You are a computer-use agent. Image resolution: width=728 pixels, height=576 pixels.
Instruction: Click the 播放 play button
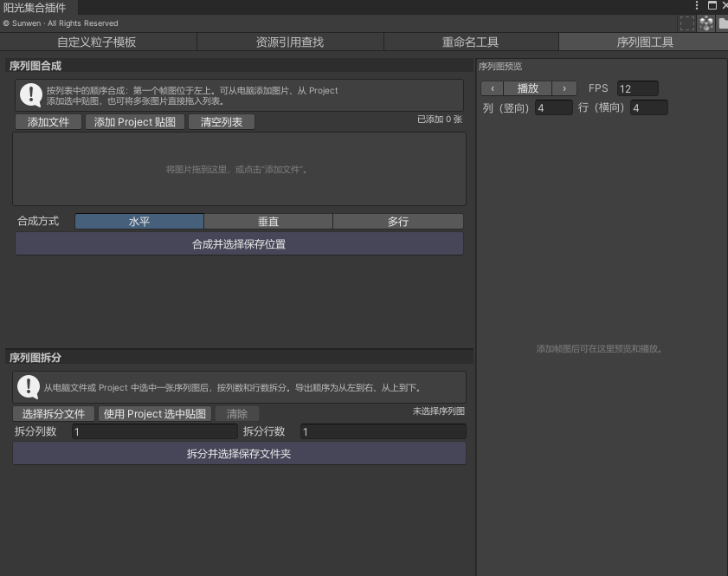pos(528,88)
